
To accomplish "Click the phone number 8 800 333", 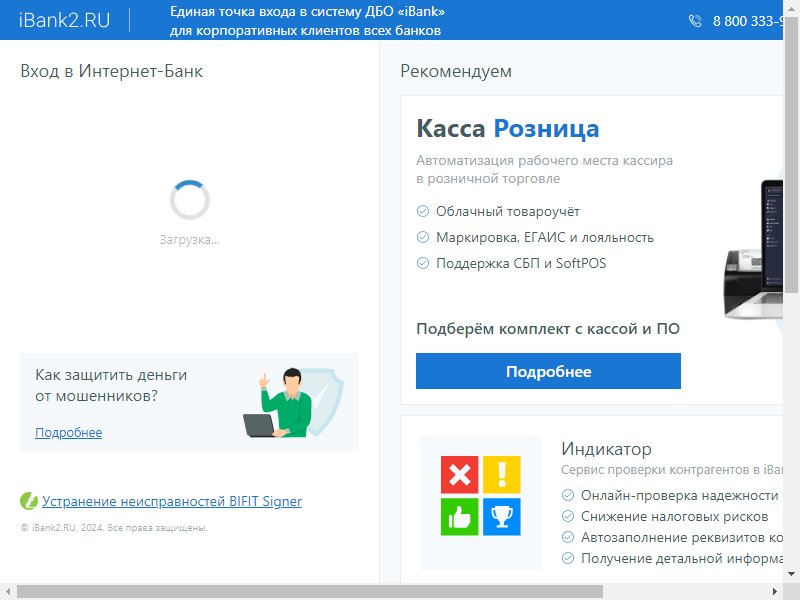I will (x=747, y=21).
